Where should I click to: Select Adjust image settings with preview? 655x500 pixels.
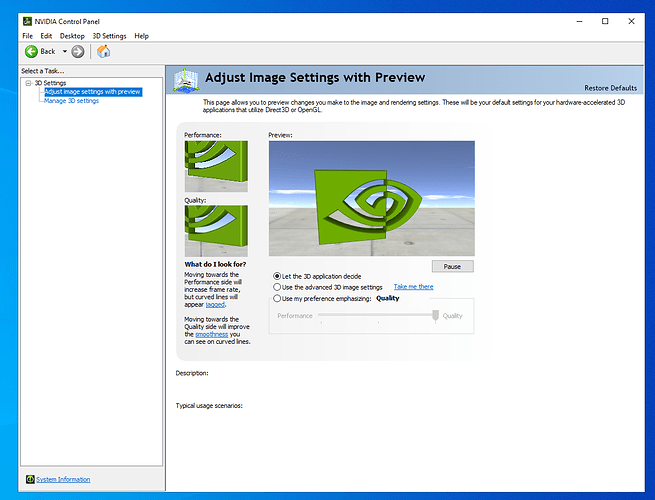pos(93,92)
